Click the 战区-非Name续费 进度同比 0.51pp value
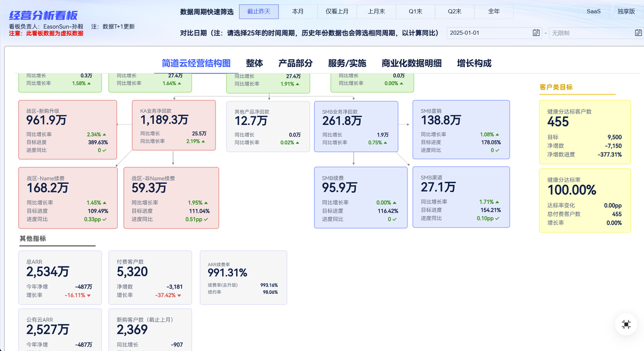Image resolution: width=644 pixels, height=351 pixels. click(193, 219)
